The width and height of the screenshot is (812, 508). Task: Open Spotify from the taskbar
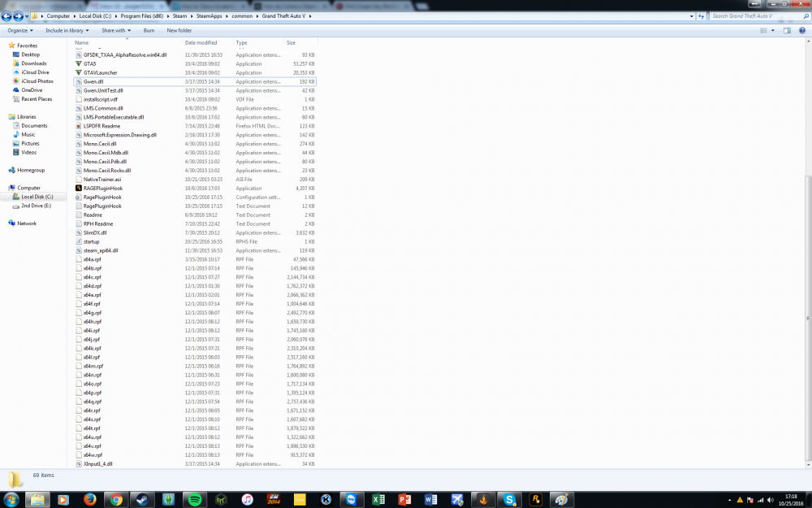click(x=195, y=500)
